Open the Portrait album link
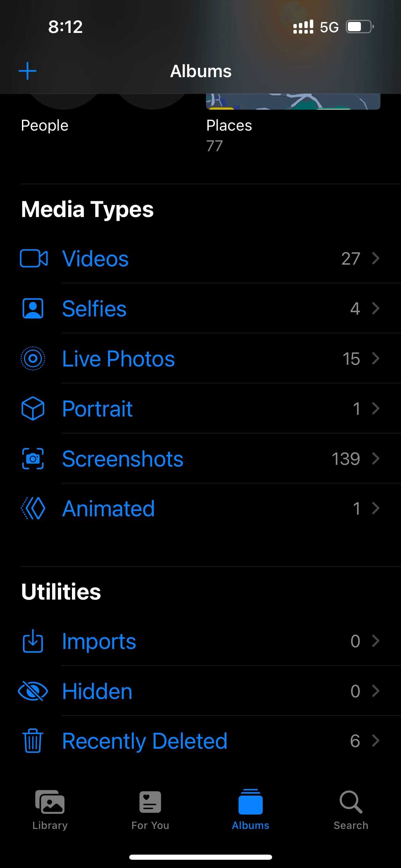The image size is (401, 868). pyautogui.click(x=97, y=409)
